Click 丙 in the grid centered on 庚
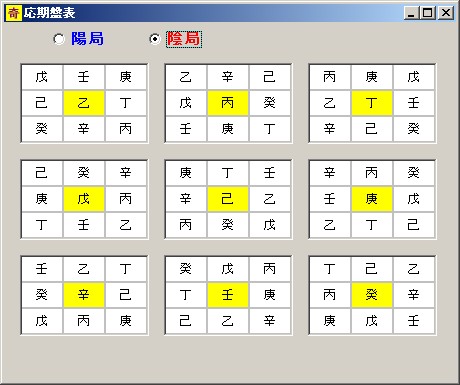Screen dimensions: 460x385 (x=372, y=173)
